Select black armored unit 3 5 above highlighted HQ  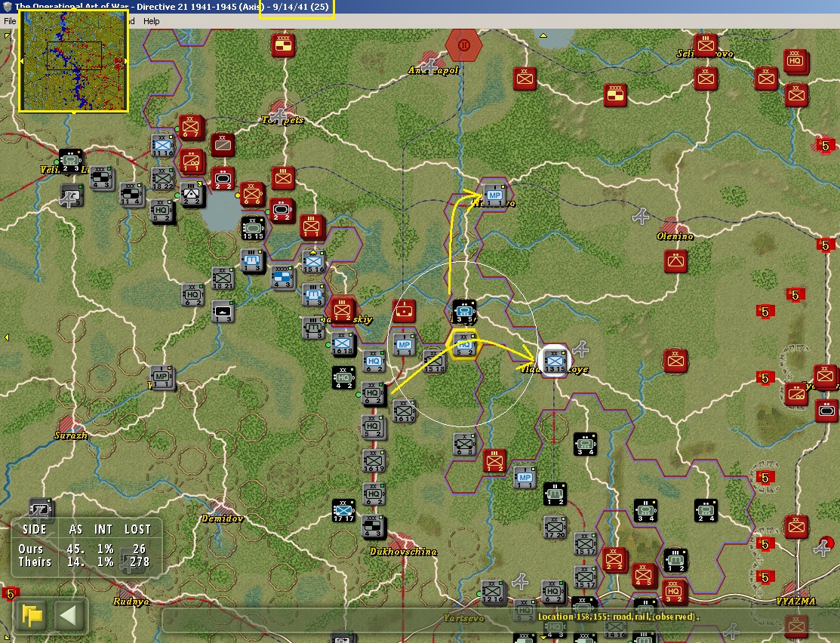(464, 312)
